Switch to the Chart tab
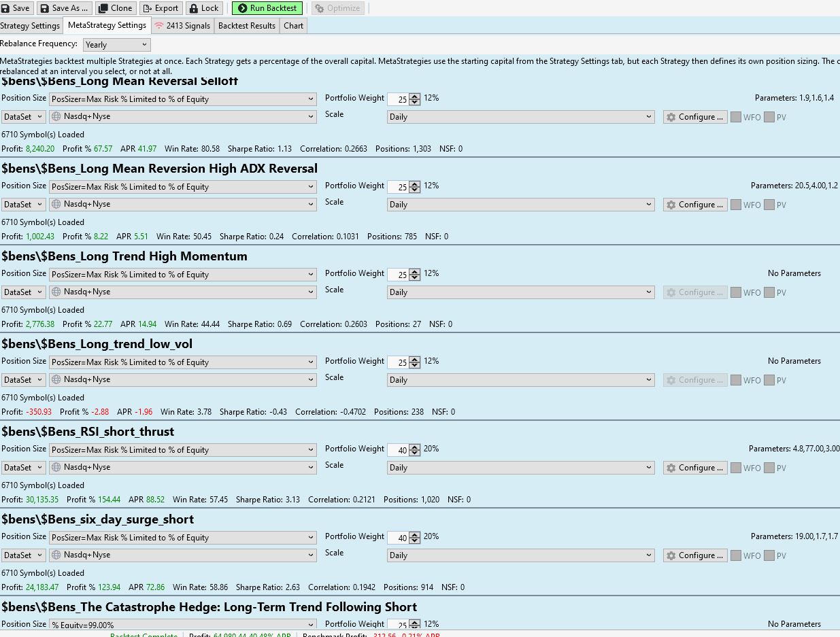 tap(294, 26)
